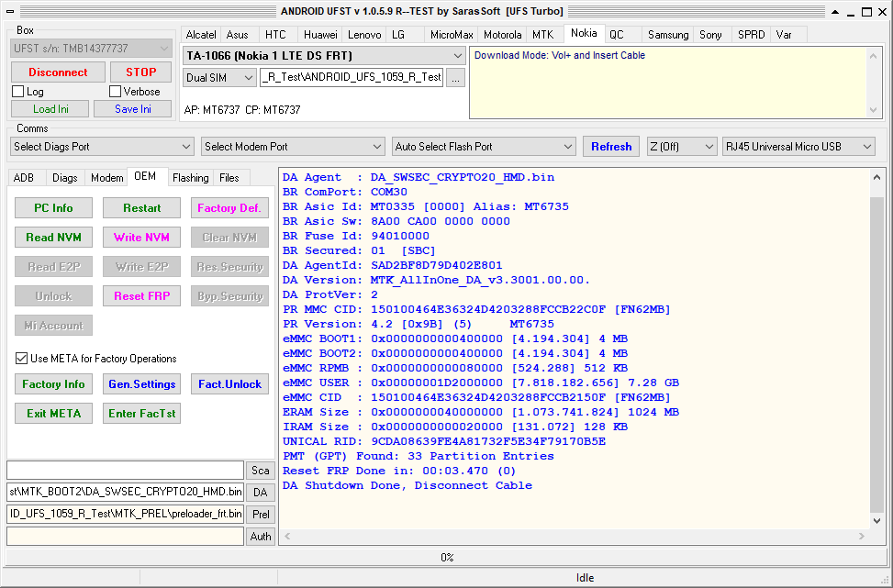Click the 0% progress bar
893x588 pixels.
[x=446, y=557]
